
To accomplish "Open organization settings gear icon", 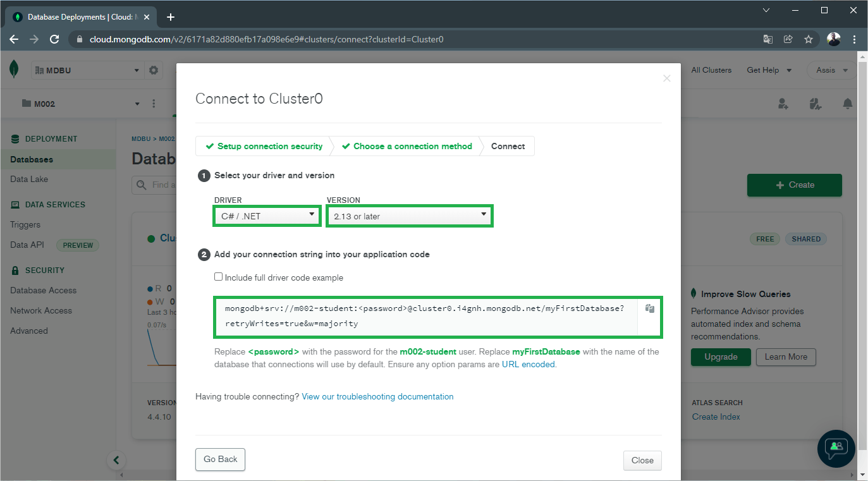I will pos(153,70).
